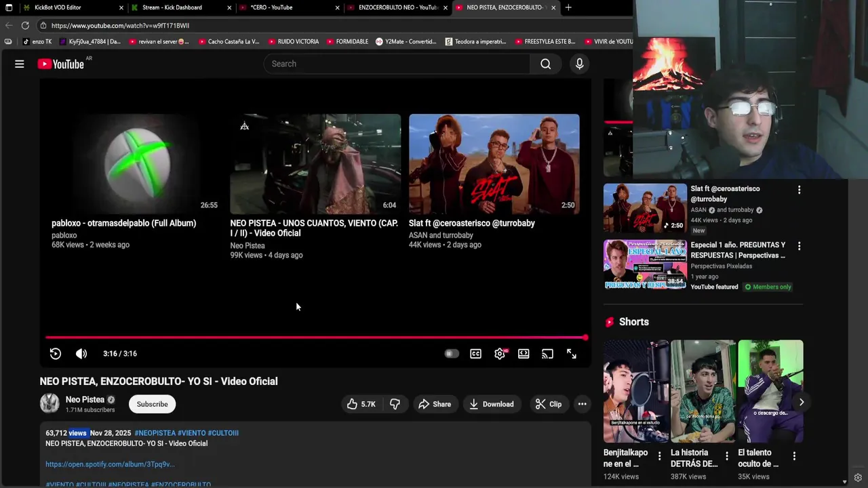The width and height of the screenshot is (868, 488).
Task: Start voice search with microphone icon
Action: point(579,64)
